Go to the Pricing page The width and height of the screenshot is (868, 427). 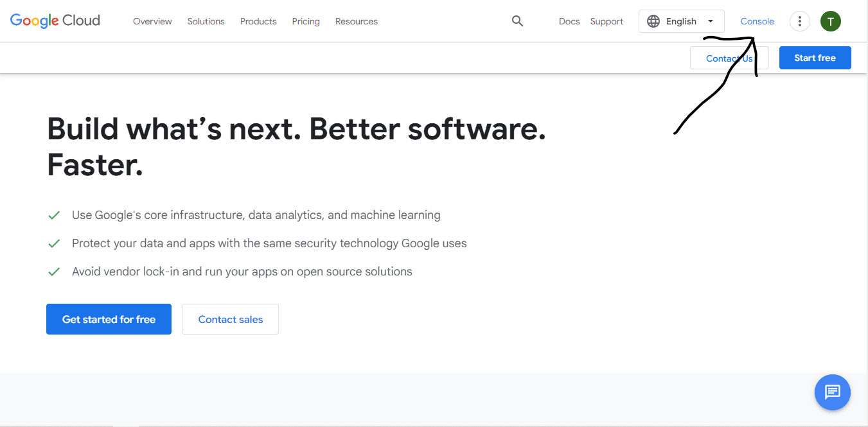click(x=306, y=21)
